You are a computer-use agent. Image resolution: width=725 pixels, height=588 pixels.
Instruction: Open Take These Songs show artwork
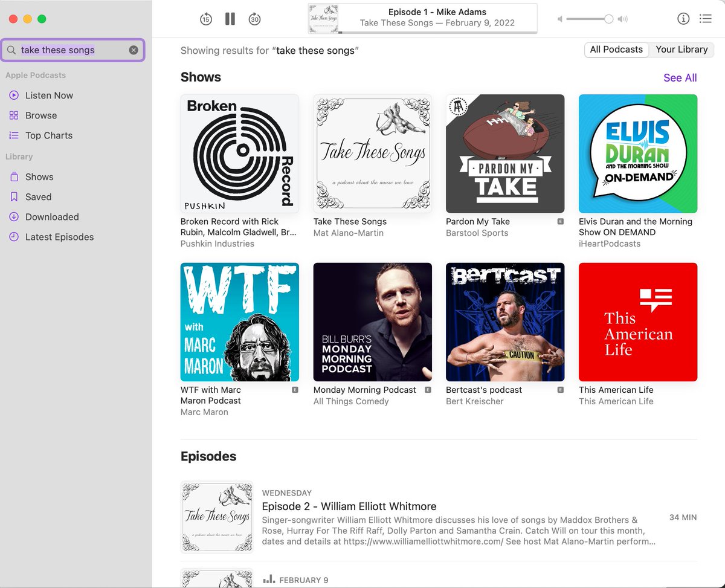pos(372,153)
